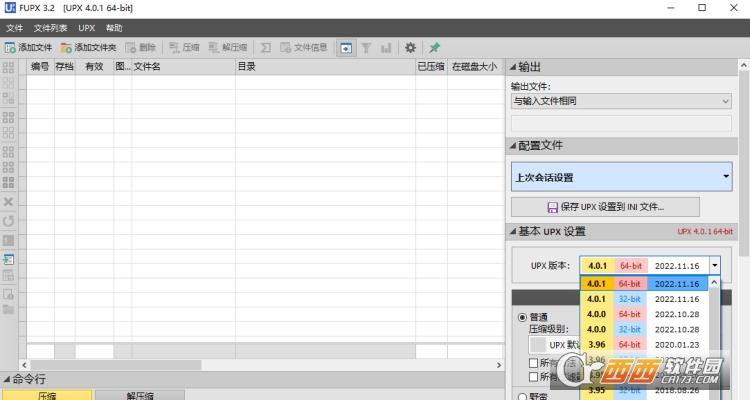Collapse the 配置文件 section
Image resolution: width=750 pixels, height=400 pixels.
click(x=513, y=145)
